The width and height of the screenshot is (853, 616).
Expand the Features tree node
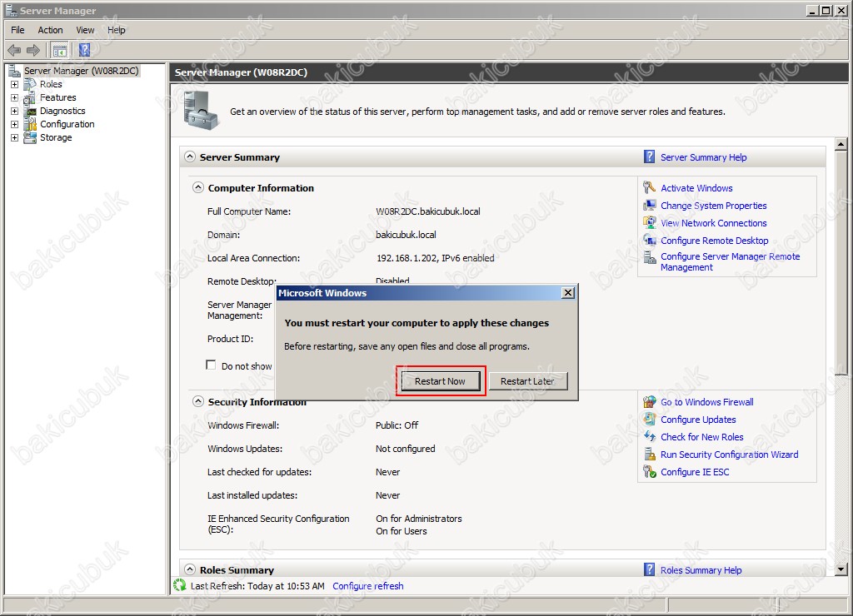[15, 98]
